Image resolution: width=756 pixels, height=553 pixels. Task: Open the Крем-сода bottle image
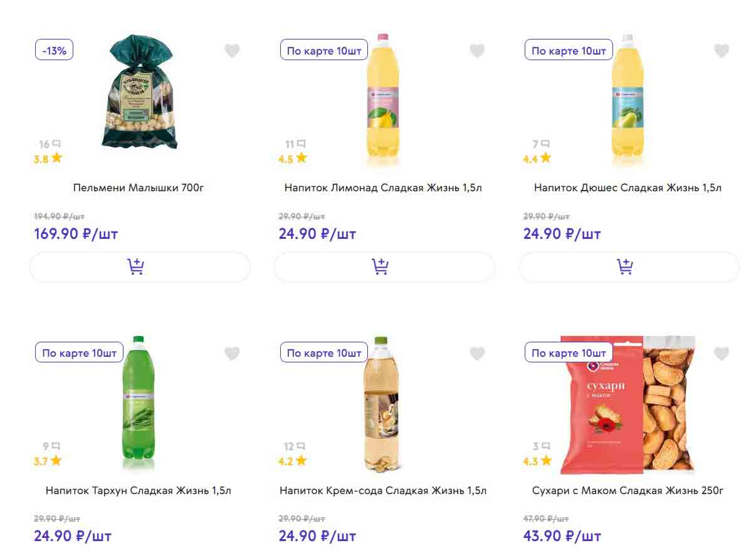tap(381, 404)
